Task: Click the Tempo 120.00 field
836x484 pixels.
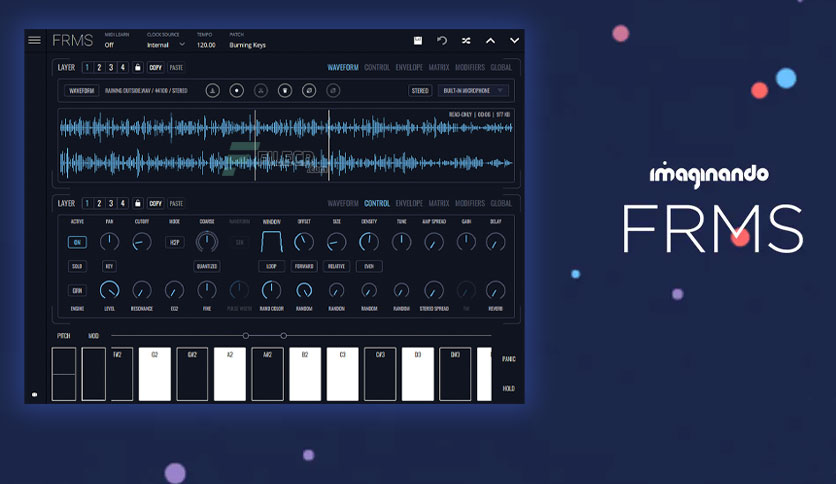Action: (x=206, y=45)
